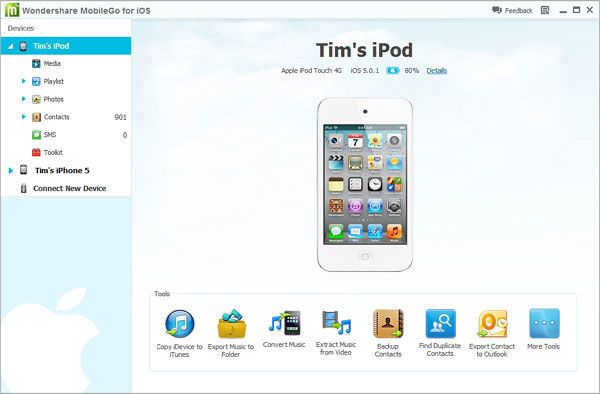
Task: Click the SMS green bubble icon
Action: pos(36,135)
